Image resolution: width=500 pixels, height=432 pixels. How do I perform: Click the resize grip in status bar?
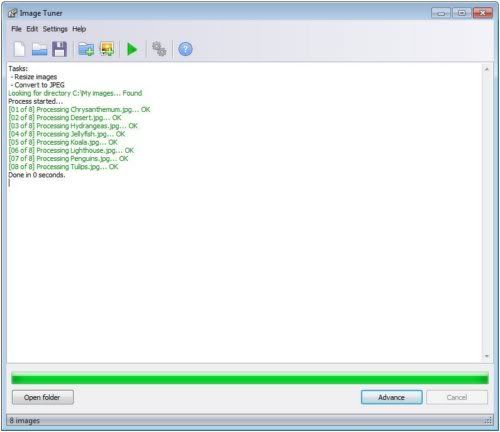(x=488, y=421)
